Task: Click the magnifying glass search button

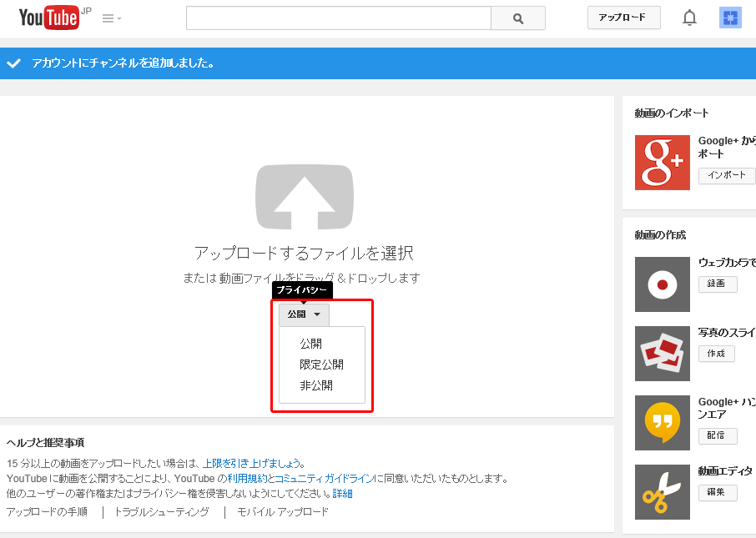Action: click(517, 18)
